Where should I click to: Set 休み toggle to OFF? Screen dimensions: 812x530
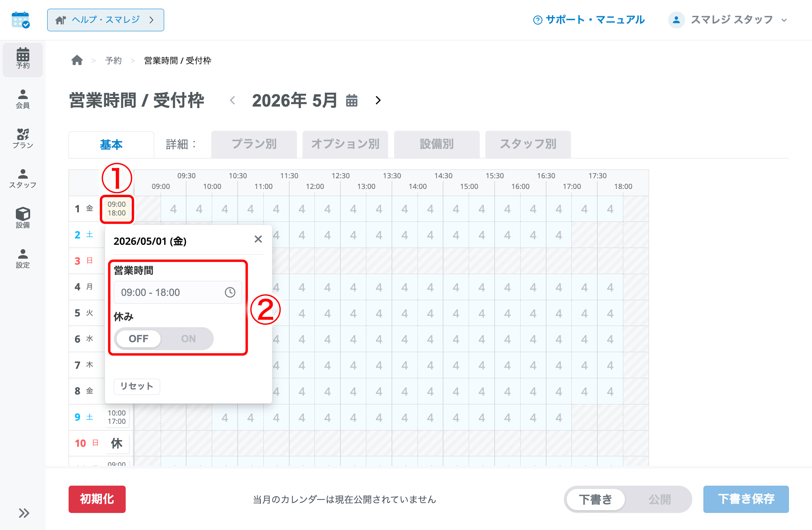pos(138,339)
